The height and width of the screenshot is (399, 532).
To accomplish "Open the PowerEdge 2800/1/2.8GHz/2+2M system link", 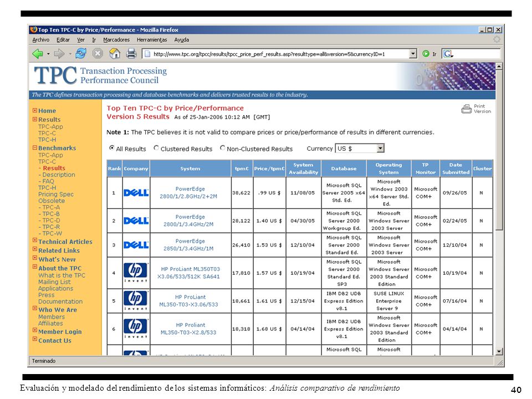I will [188, 192].
